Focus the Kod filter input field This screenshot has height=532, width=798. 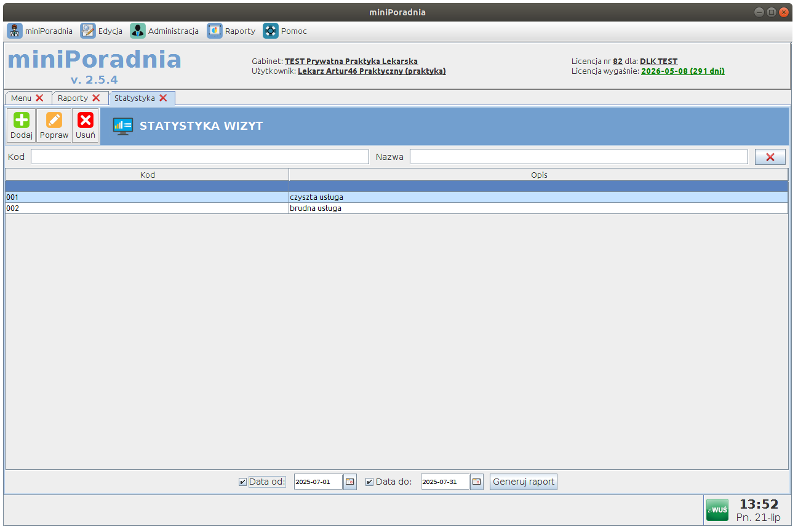(x=200, y=157)
